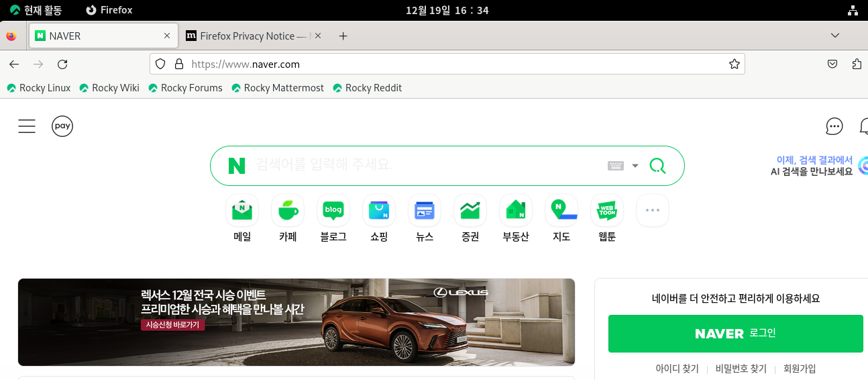868x380 pixels.
Task: Click the green N logo in search box
Action: [237, 166]
